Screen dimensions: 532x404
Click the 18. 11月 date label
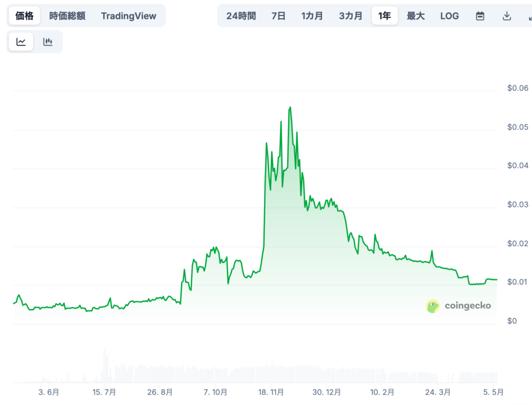coord(271,393)
